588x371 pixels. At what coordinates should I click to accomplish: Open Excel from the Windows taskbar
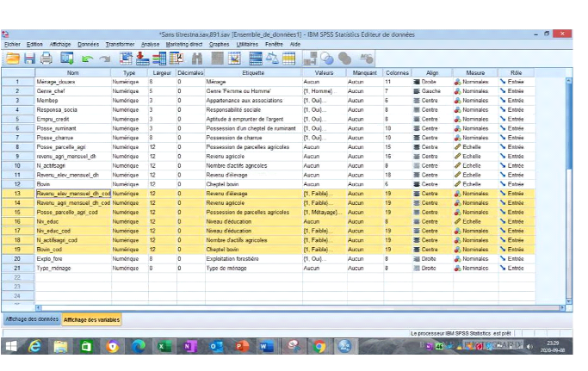(163, 346)
